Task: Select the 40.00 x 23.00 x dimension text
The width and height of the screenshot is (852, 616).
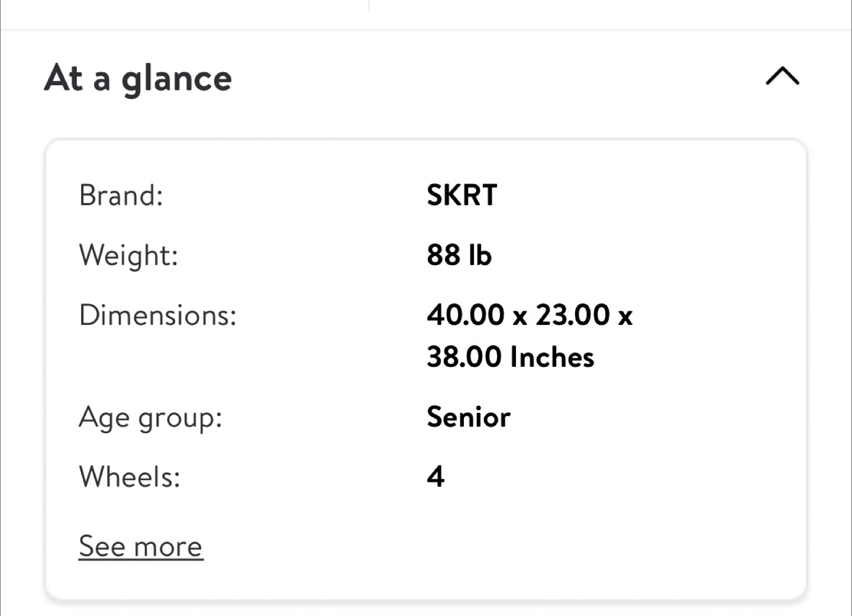Action: 530,315
